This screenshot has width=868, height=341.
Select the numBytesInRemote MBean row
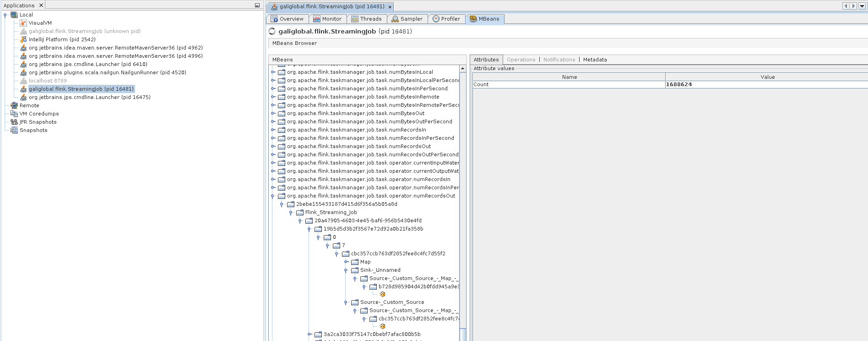[x=363, y=97]
